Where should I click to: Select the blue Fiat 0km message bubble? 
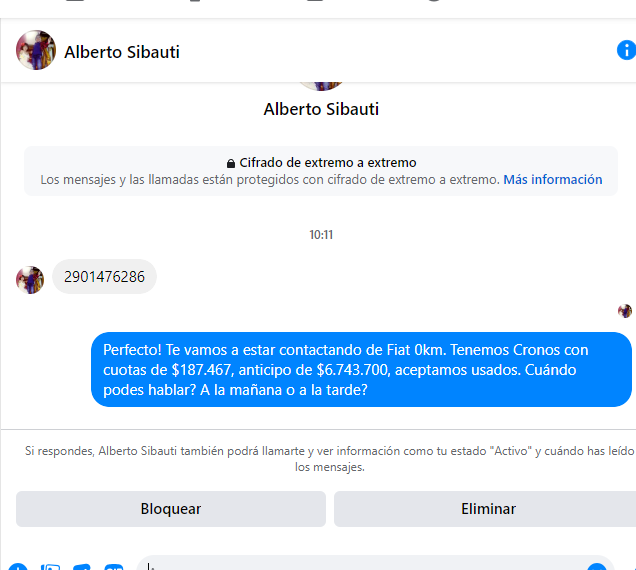pos(361,370)
